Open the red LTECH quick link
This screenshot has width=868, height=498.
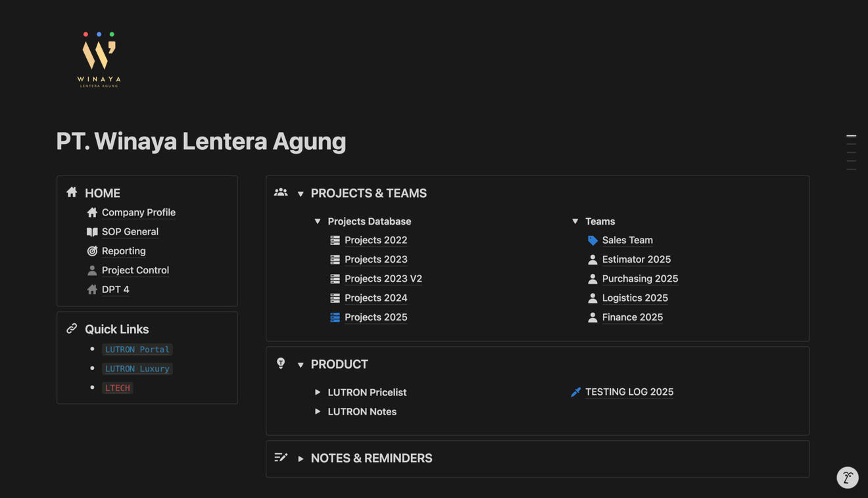[x=118, y=388]
